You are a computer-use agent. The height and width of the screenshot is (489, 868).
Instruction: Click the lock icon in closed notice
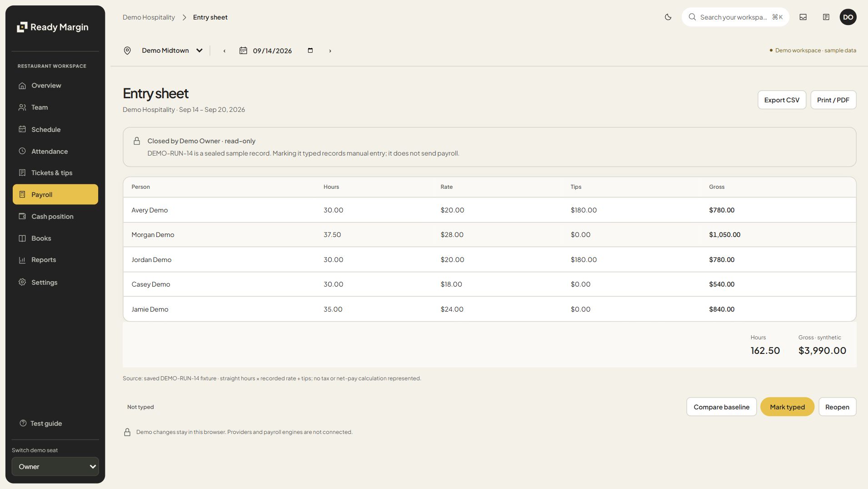137,141
